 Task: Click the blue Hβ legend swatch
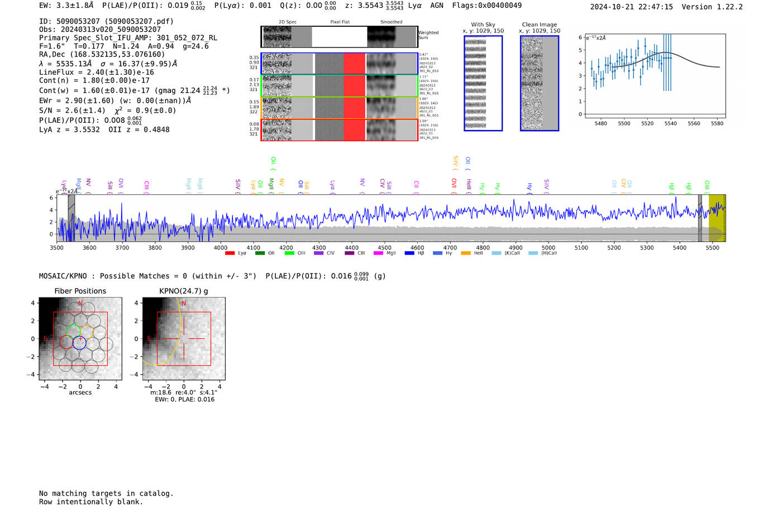click(x=409, y=253)
